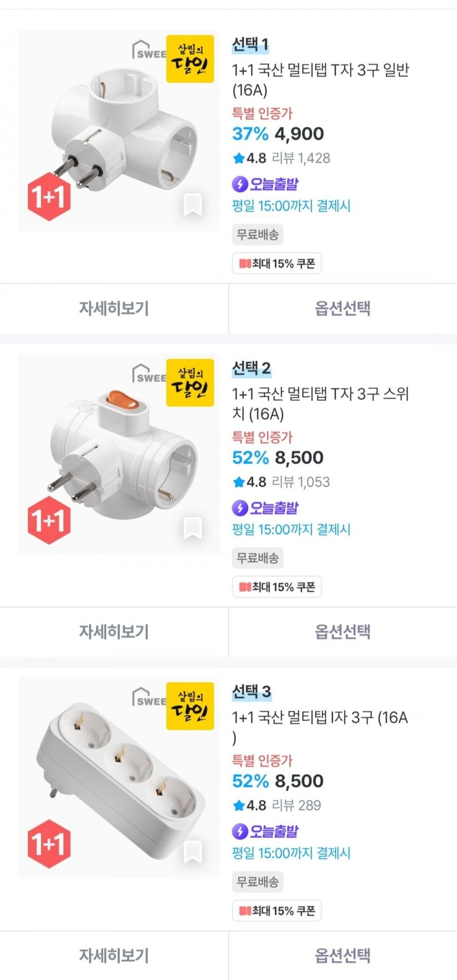Click the 오늘출발 lightning icon for 선택 1
This screenshot has width=457, height=980.
[240, 184]
